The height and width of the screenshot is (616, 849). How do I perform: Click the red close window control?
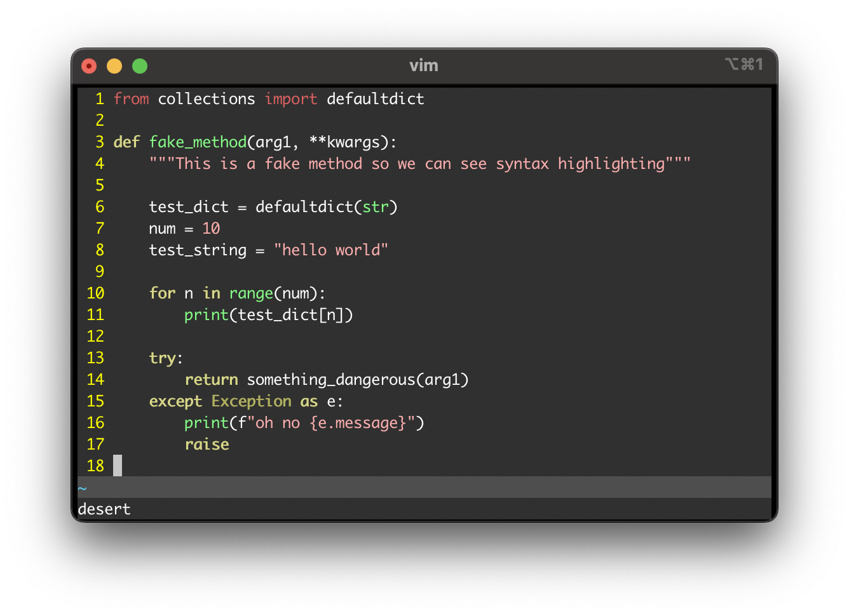(x=89, y=65)
